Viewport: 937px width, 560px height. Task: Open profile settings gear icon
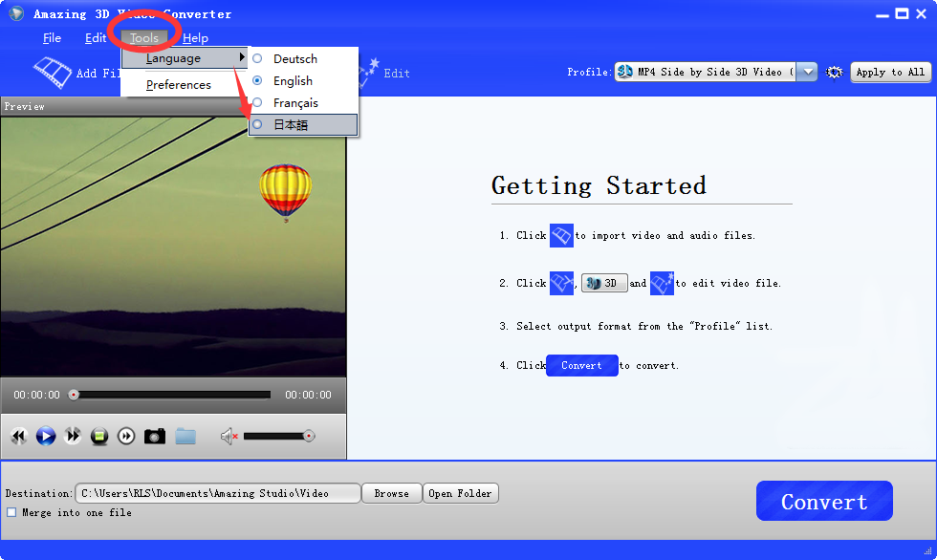[x=834, y=73]
